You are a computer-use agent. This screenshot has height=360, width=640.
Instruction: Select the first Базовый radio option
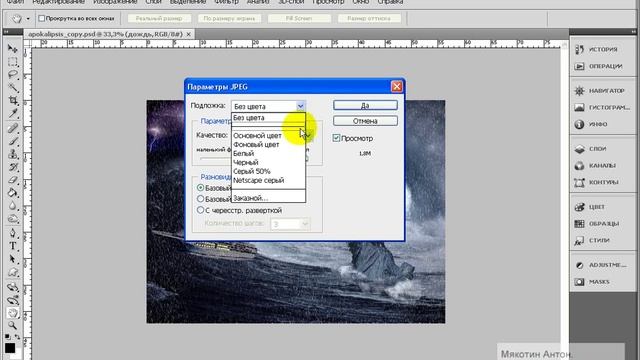tap(200, 188)
